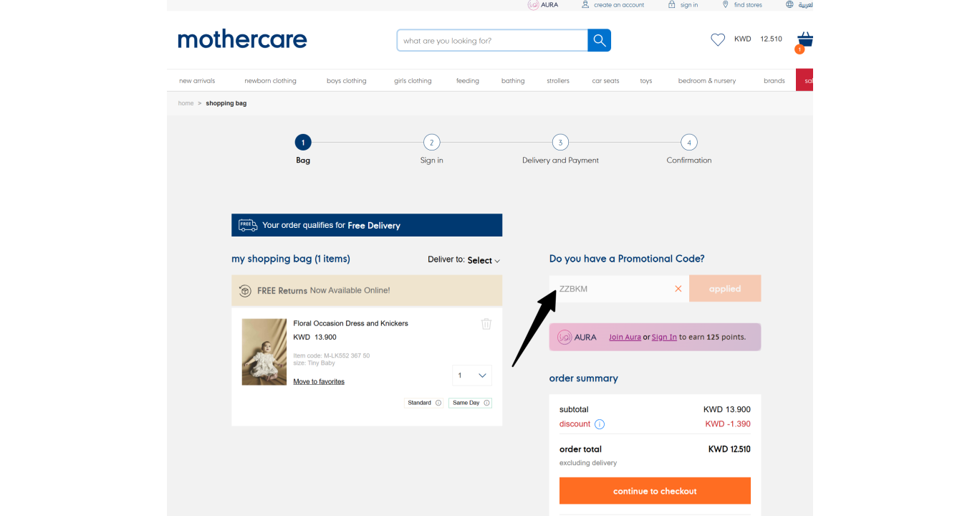Select Same Day delivery option
980x516 pixels.
coord(470,403)
